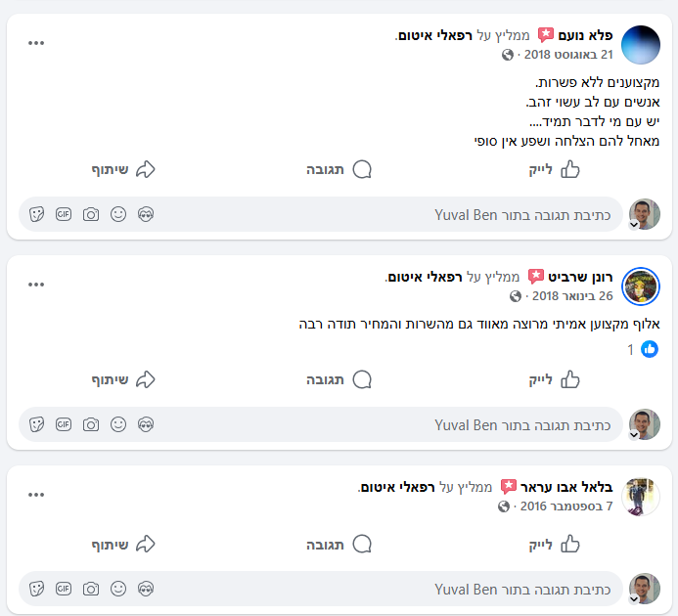Screen dimensions: 678x616
Task: Open three-dot menu on בלאל אבו עראר post
Action: coord(36,495)
